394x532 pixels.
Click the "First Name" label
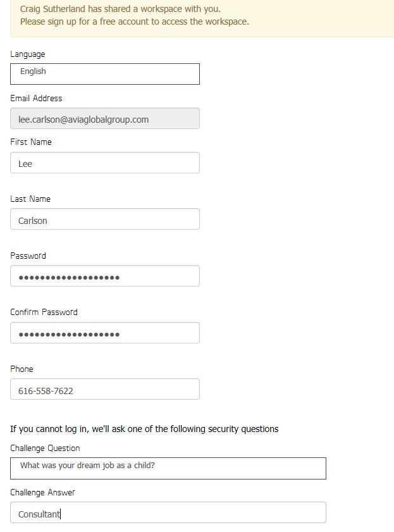point(31,142)
